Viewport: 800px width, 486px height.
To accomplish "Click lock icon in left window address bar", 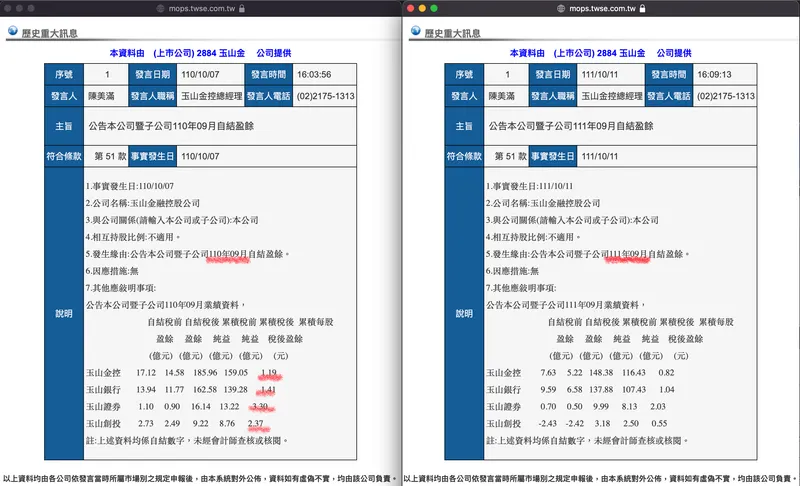I will [x=242, y=8].
